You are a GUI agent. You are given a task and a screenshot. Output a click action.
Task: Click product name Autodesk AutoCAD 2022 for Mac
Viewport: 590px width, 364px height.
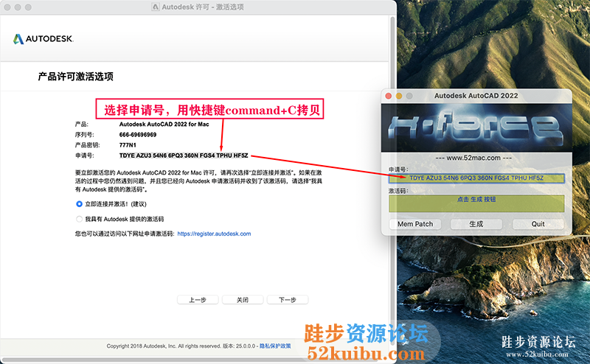164,124
